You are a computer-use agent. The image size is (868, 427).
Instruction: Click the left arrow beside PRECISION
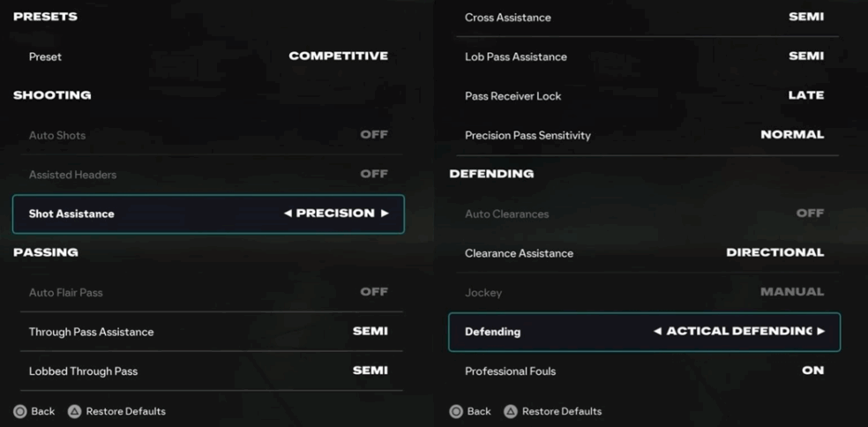[288, 213]
